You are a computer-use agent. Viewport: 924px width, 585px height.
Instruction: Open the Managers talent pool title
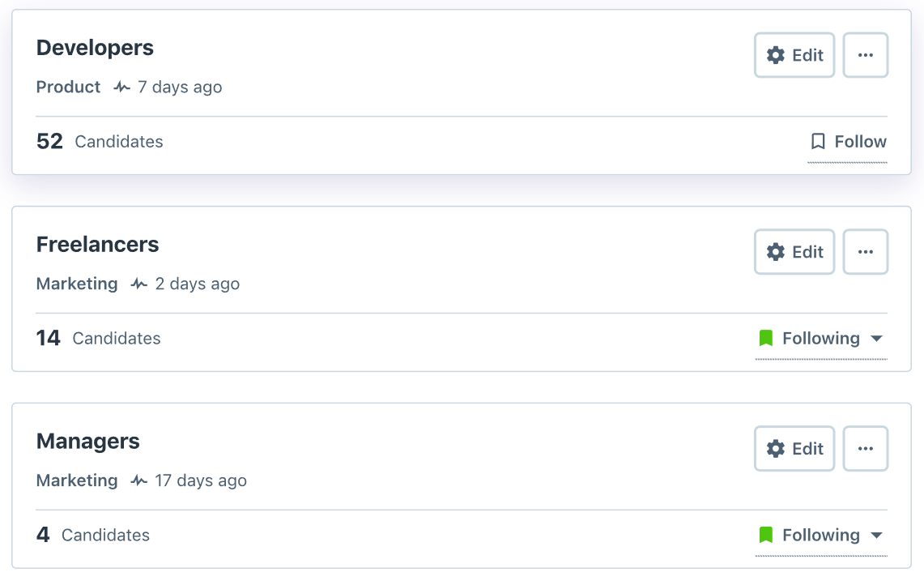(x=87, y=442)
